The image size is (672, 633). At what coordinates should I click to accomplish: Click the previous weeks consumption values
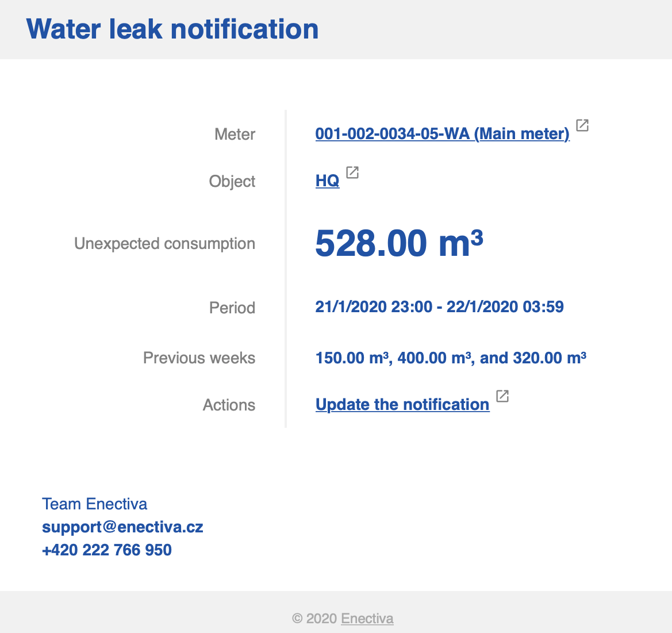coord(451,358)
